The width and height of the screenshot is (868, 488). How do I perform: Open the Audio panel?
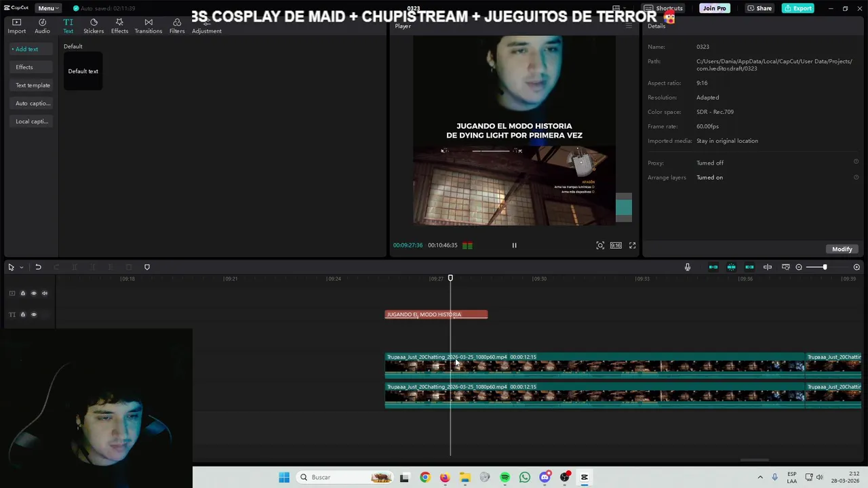(42, 26)
